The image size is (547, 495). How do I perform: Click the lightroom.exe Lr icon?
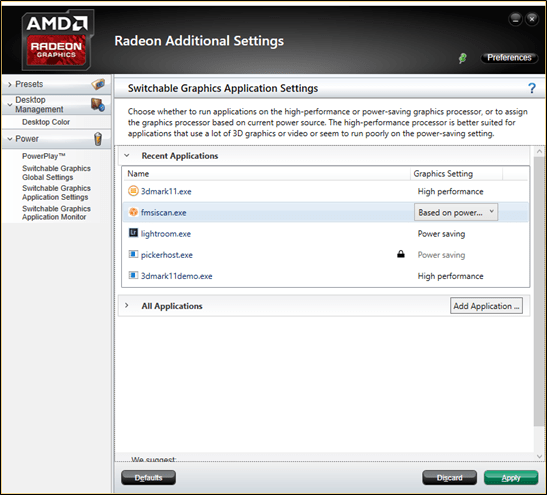click(x=133, y=233)
